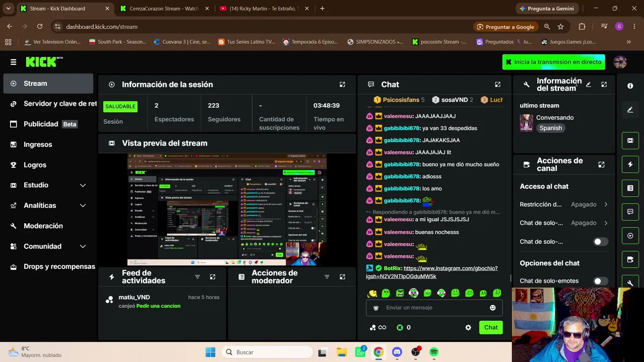644x362 pixels.
Task: Open the Restricción d... Apagado setting
Action: coord(563,205)
